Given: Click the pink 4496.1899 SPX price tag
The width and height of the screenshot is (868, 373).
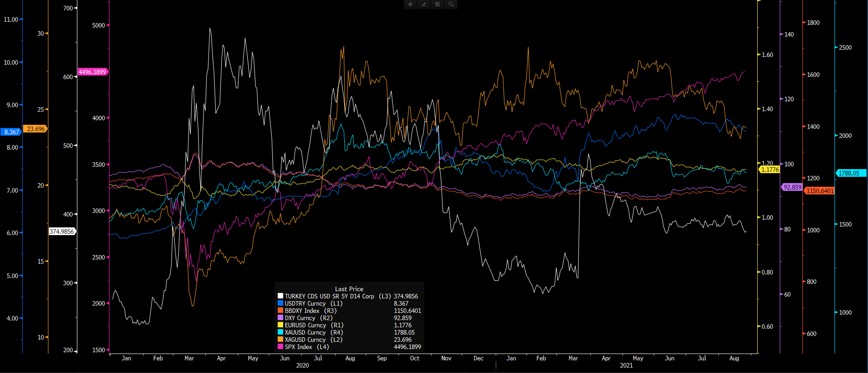Looking at the screenshot, I should [x=92, y=72].
